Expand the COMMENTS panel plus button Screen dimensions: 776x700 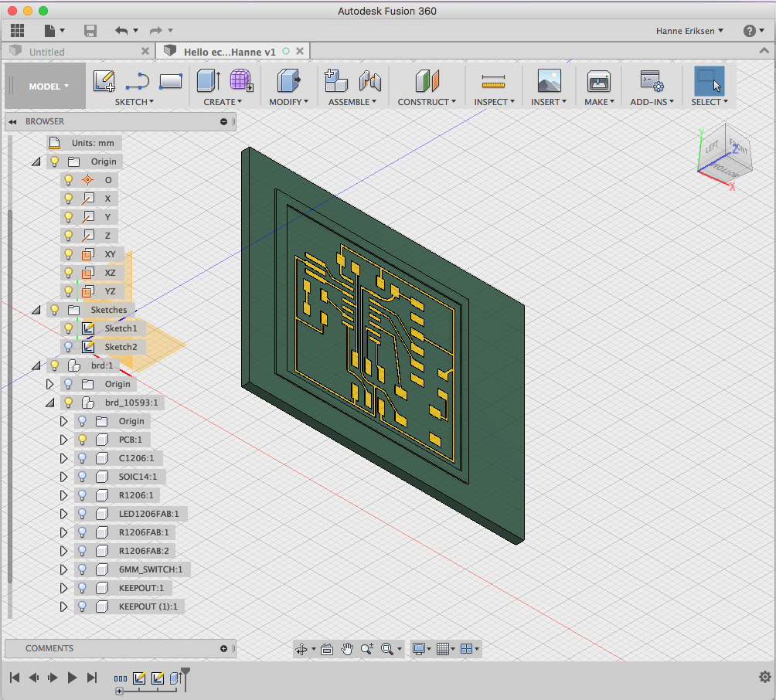click(x=223, y=648)
